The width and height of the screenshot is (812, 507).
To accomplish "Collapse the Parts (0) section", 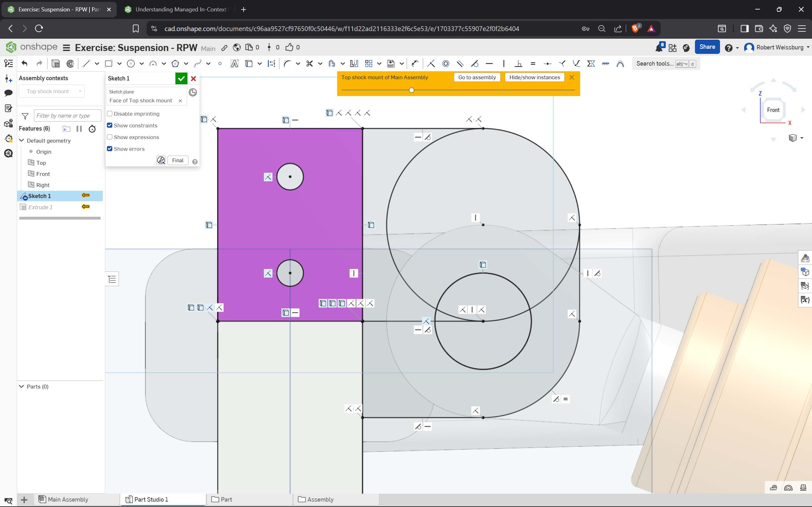I will 22,387.
